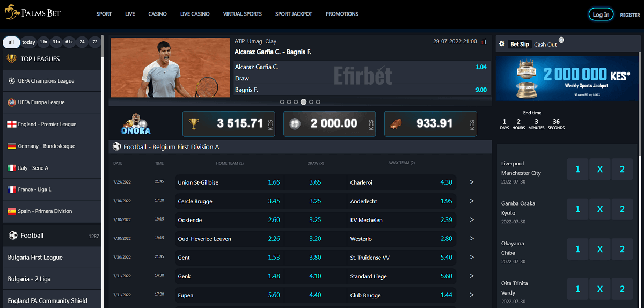Select the first carousel dot indicator

coord(283,101)
